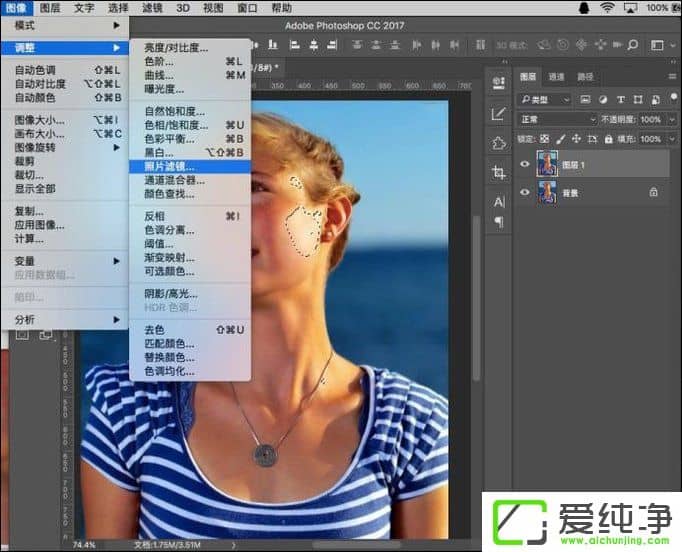Switch to the 通道 channels tab

[x=557, y=77]
